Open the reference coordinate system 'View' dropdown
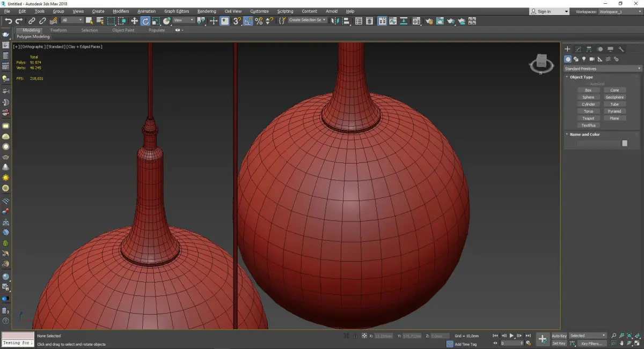 [184, 20]
